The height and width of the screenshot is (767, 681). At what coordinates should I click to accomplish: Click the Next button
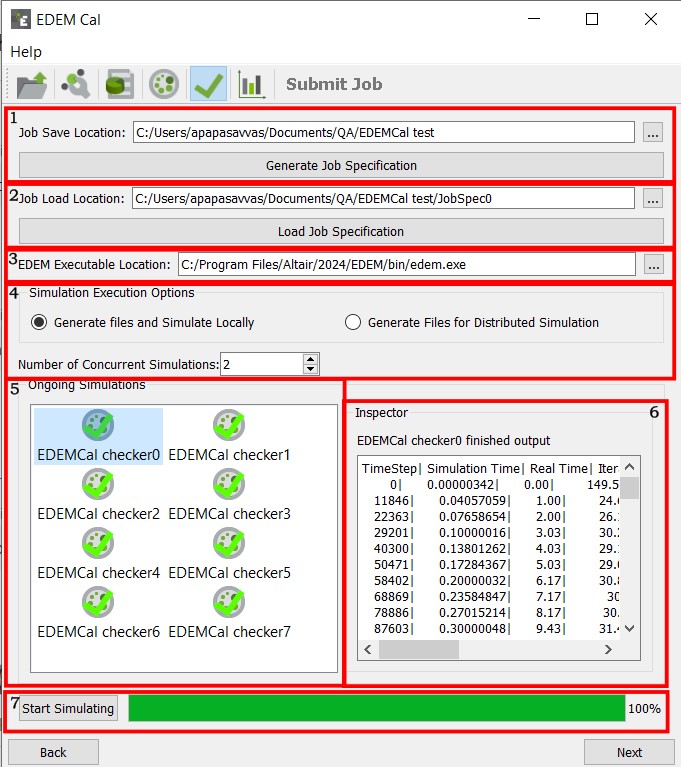click(x=629, y=752)
